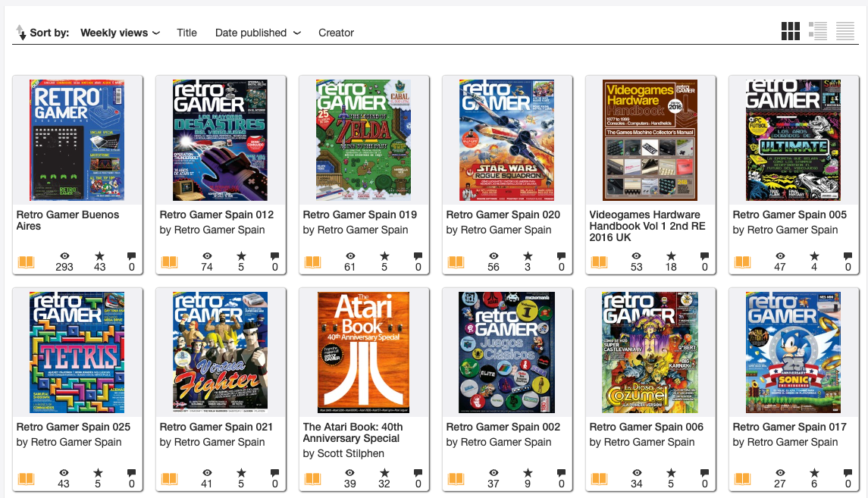Image resolution: width=868 pixels, height=498 pixels.
Task: Open Videogames Hardware Handbook title link
Action: click(647, 226)
